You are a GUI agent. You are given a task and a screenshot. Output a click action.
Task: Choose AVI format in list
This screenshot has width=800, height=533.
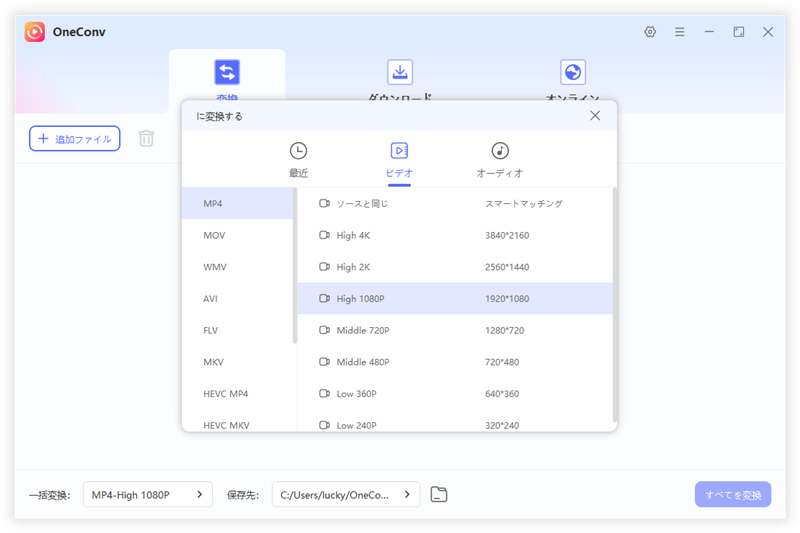pos(237,298)
